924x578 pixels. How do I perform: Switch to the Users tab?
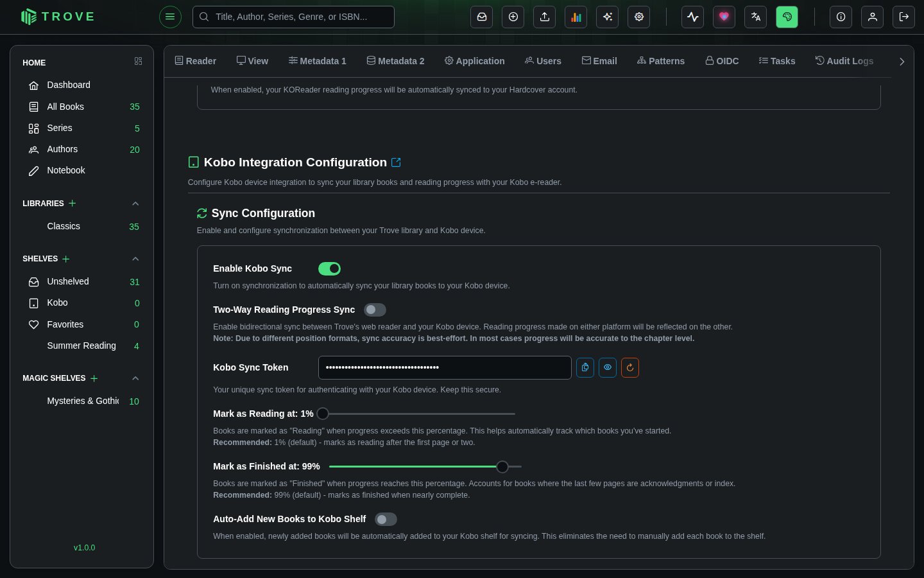click(x=543, y=61)
